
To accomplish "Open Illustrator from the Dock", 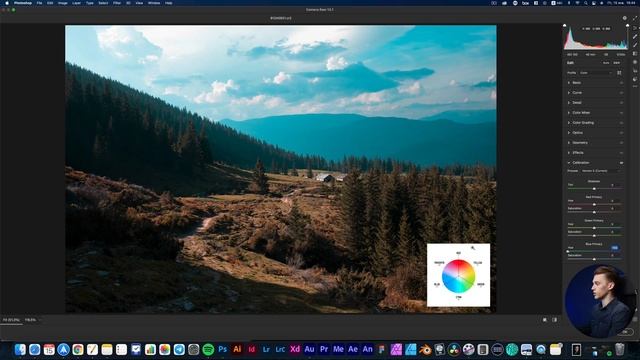I will (237, 349).
